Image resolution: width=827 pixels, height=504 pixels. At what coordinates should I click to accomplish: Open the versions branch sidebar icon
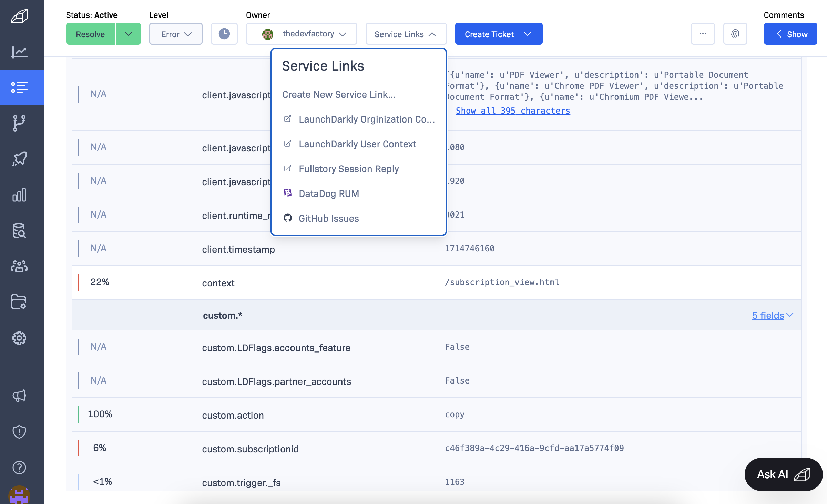tap(19, 123)
